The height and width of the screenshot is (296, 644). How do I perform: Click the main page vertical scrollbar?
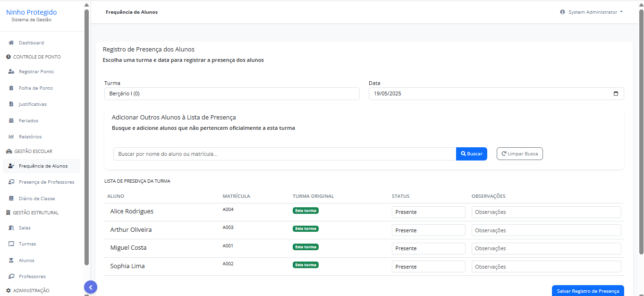[x=641, y=132]
